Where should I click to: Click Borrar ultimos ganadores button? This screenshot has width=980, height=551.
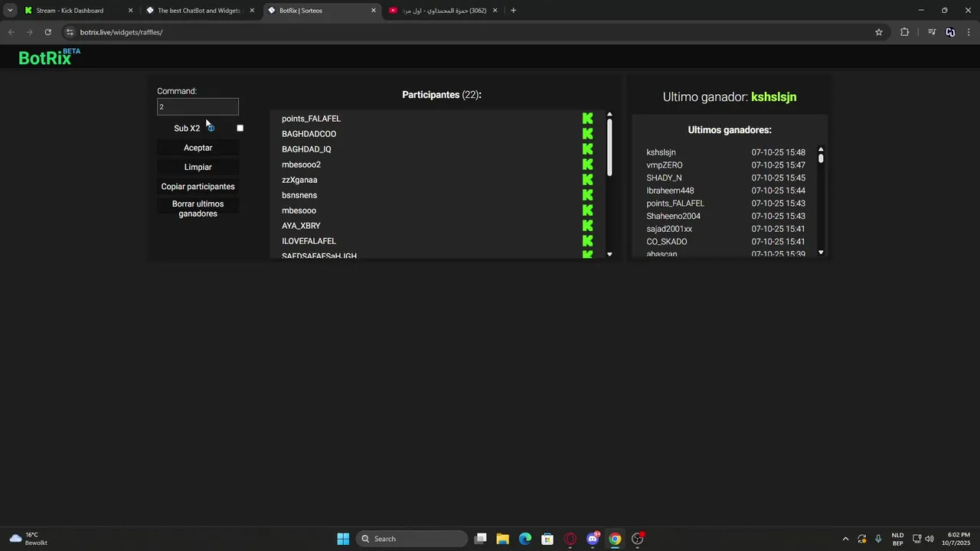tap(198, 209)
